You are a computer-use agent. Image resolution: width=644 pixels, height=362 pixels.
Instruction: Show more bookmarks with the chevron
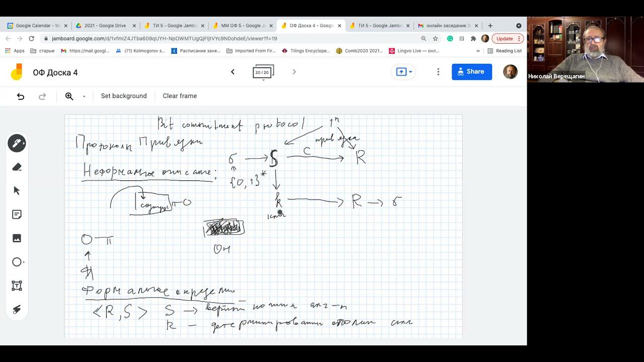point(478,51)
